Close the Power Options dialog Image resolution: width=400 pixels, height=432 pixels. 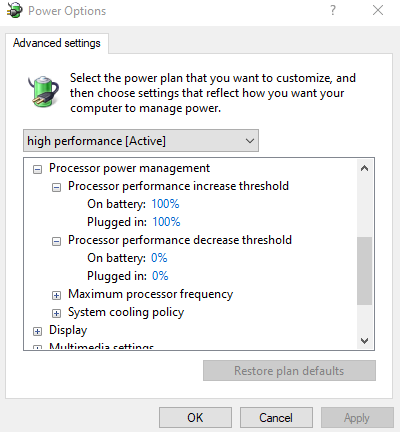click(x=378, y=10)
